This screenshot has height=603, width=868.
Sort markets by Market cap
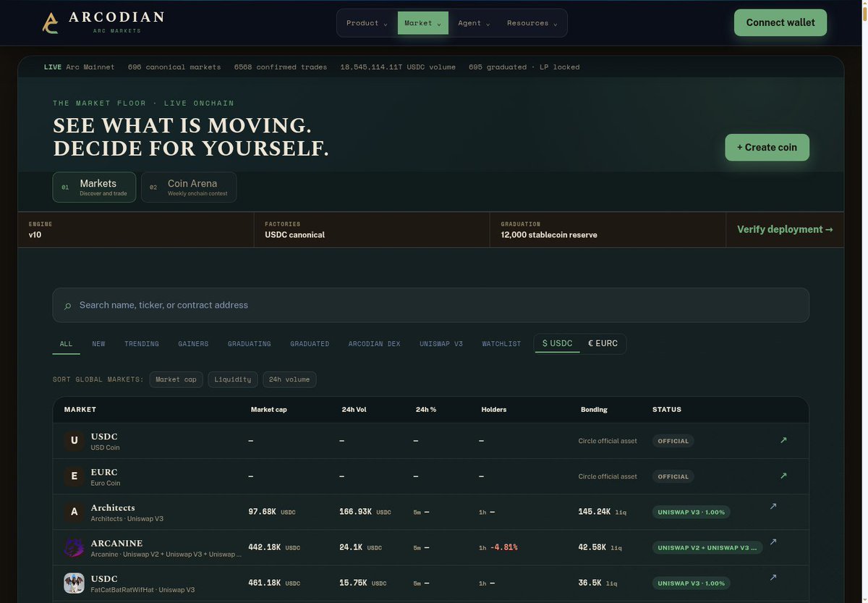(176, 379)
